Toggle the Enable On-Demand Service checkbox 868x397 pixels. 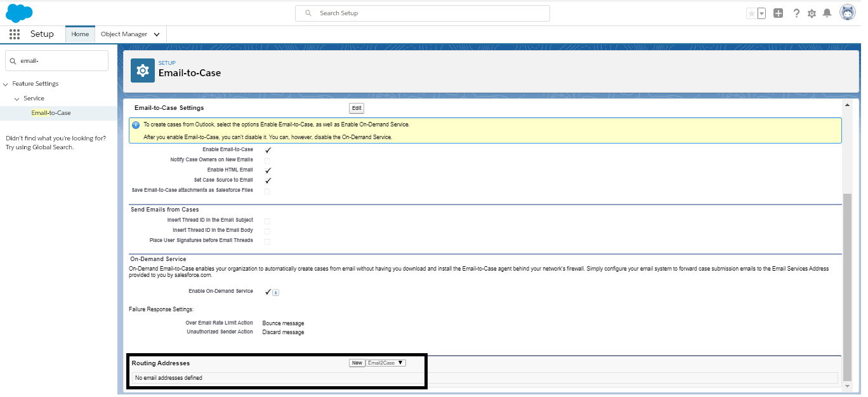(268, 292)
